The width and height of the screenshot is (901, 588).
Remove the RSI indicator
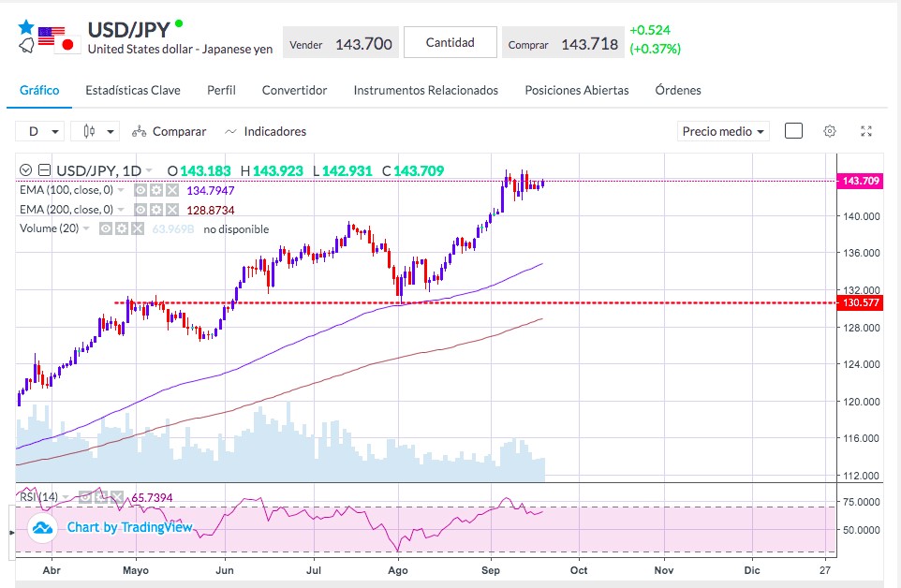[x=117, y=496]
